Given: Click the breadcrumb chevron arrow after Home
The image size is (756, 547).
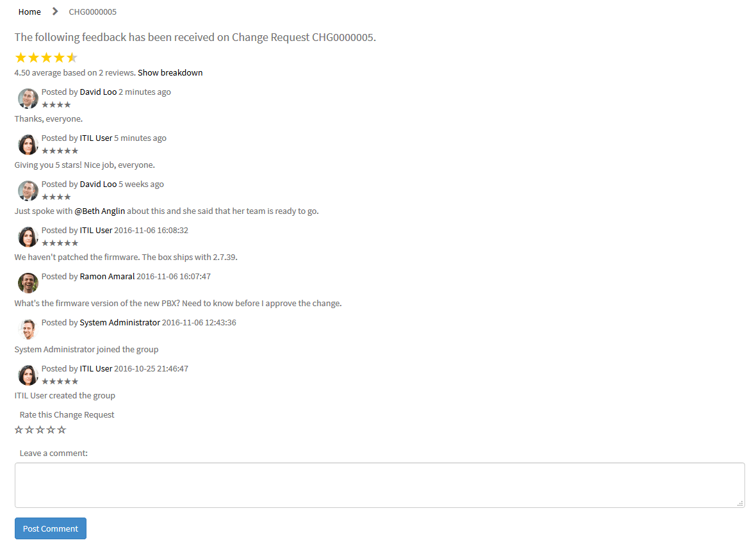Looking at the screenshot, I should pos(55,11).
